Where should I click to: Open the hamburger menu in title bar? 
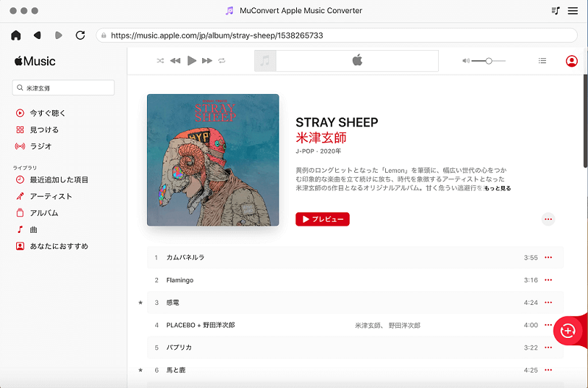click(x=573, y=10)
